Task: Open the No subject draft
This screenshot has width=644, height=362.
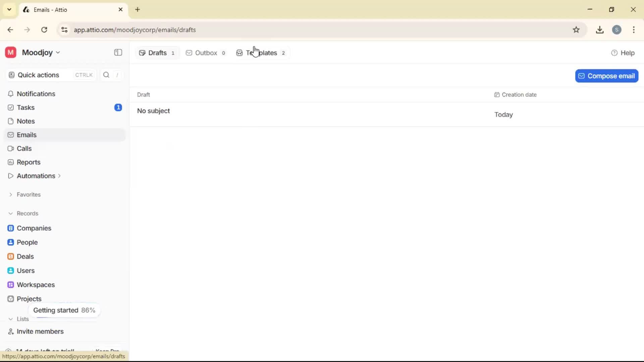Action: coord(153,111)
